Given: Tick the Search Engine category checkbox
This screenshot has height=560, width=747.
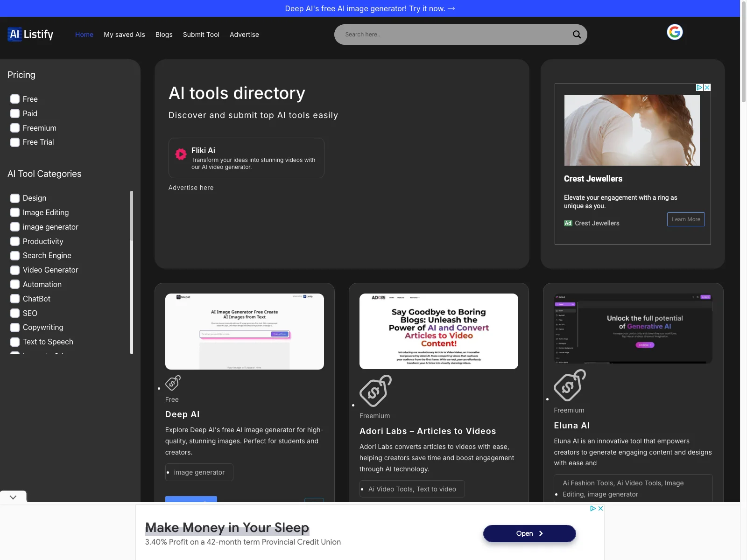Looking at the screenshot, I should pyautogui.click(x=15, y=255).
